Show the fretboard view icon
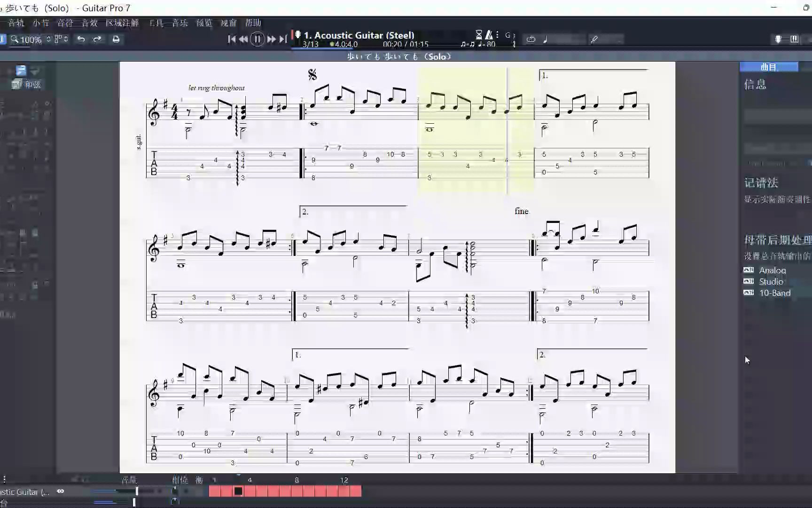812x508 pixels. click(778, 40)
